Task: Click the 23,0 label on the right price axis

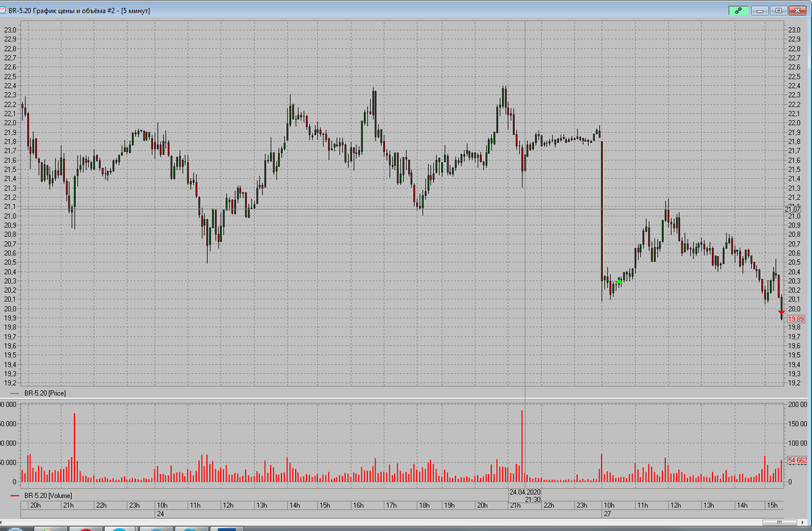Action: (795, 30)
